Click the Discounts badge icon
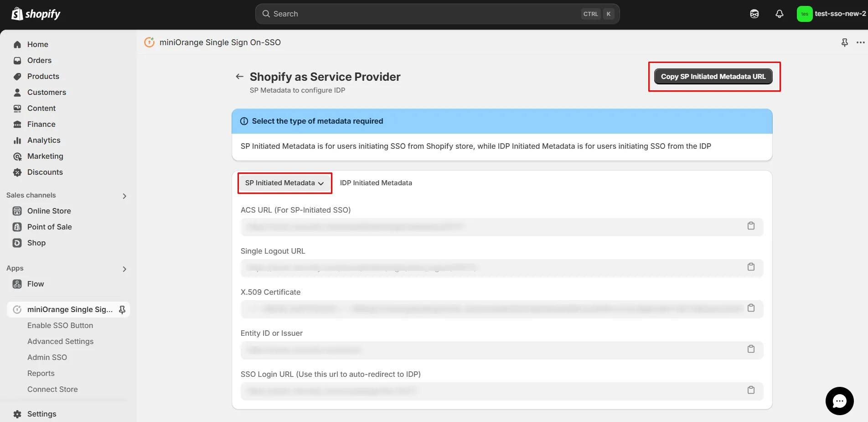Screen dimensions: 868x422 [17, 172]
